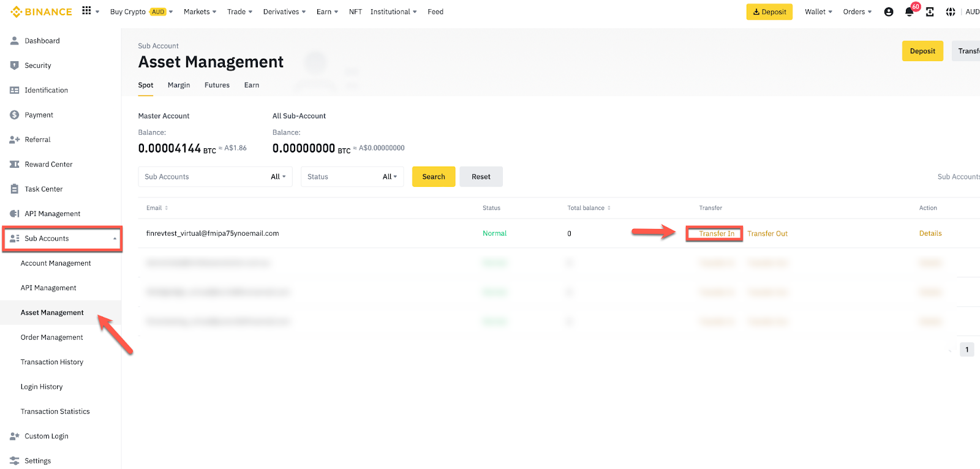Open the Sub Accounts filter dropdown

[x=216, y=177]
